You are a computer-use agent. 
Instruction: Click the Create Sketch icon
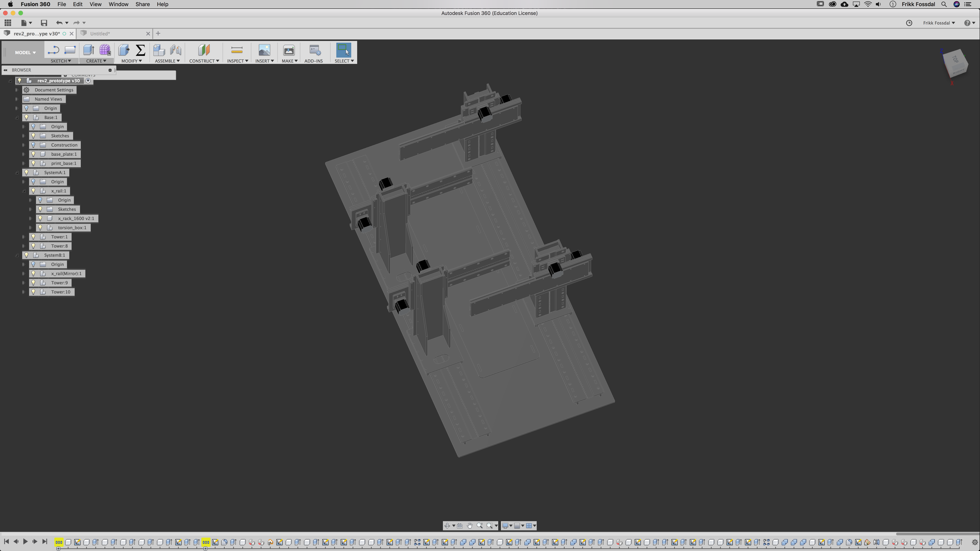[x=53, y=50]
